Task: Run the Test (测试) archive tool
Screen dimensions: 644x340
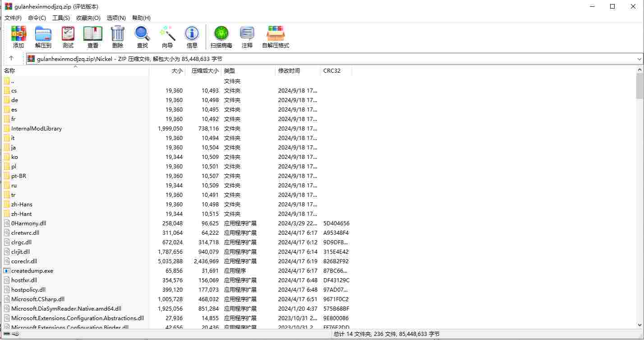Action: (x=68, y=33)
